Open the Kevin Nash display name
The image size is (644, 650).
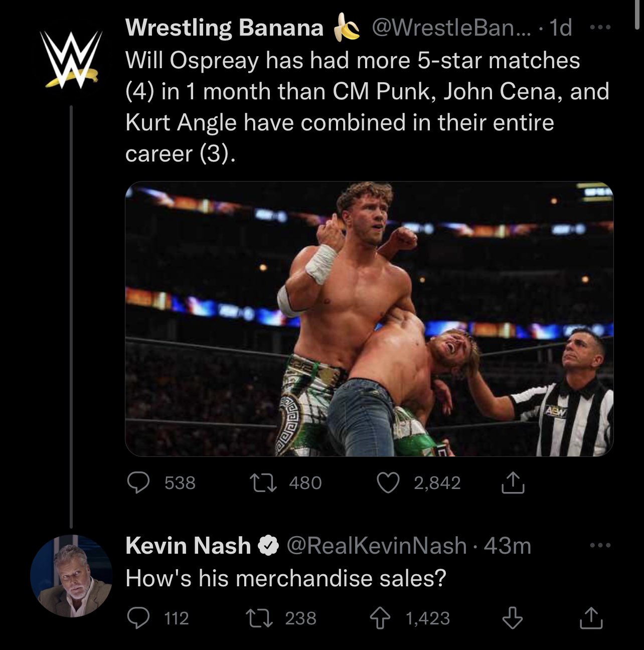pyautogui.click(x=188, y=546)
